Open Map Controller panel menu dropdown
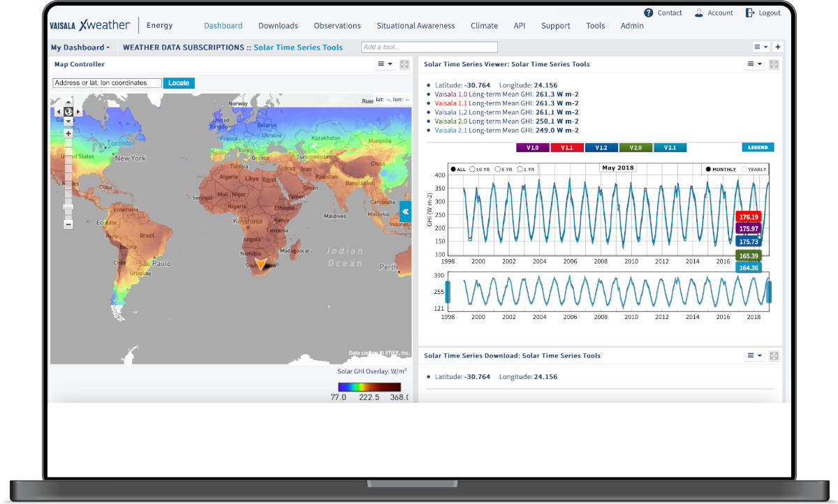Viewport: 838px width, 504px height. click(x=385, y=64)
